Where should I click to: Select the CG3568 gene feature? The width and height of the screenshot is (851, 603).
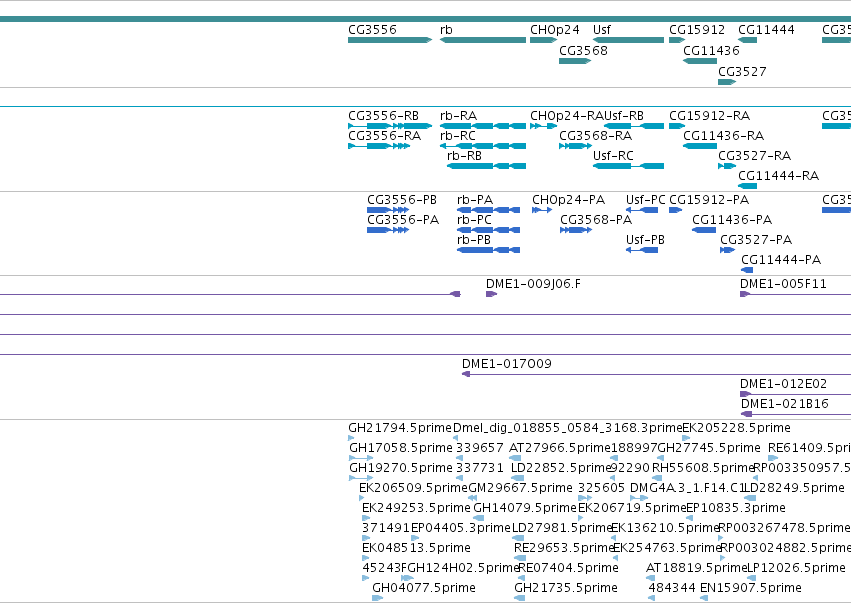[575, 61]
